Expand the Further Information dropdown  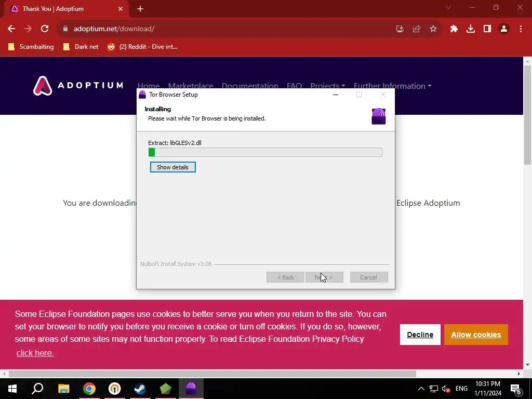tap(393, 86)
